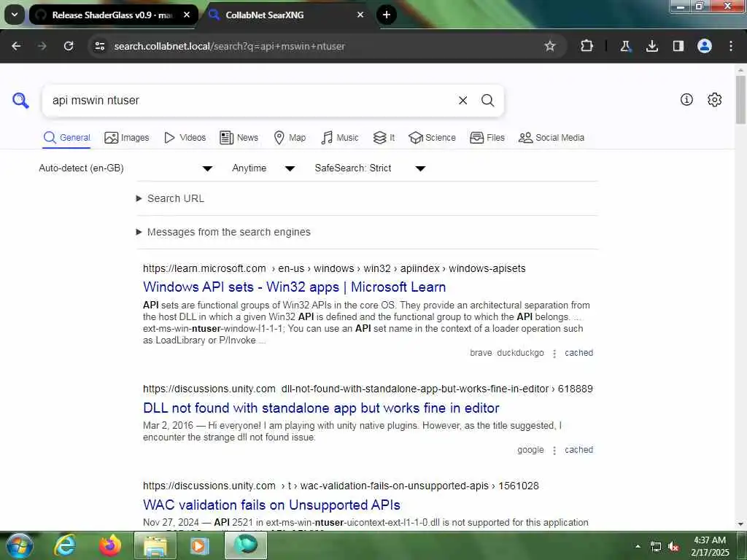Open SearXNG preferences gear icon
Screen dimensions: 747x560
tap(715, 99)
